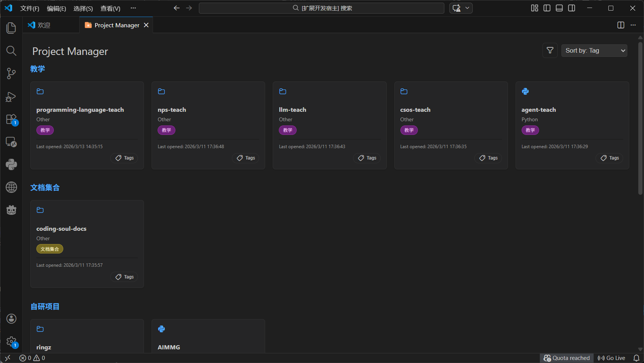Viewport: 644px width, 363px height.
Task: Open the Accounts menu
Action: (x=11, y=319)
